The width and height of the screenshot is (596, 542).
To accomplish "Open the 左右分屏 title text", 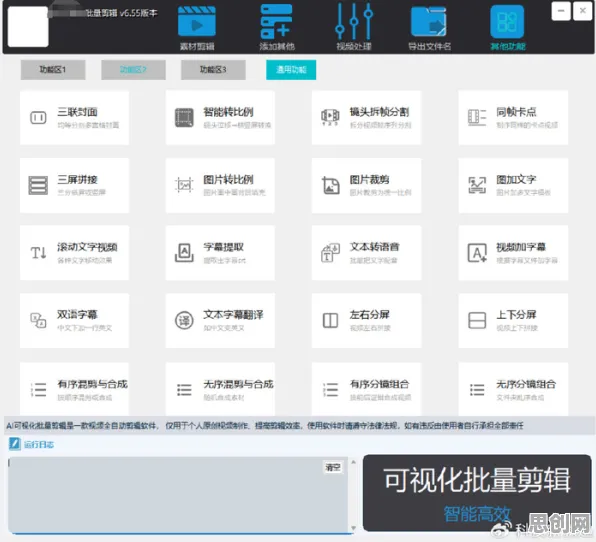I will click(369, 315).
